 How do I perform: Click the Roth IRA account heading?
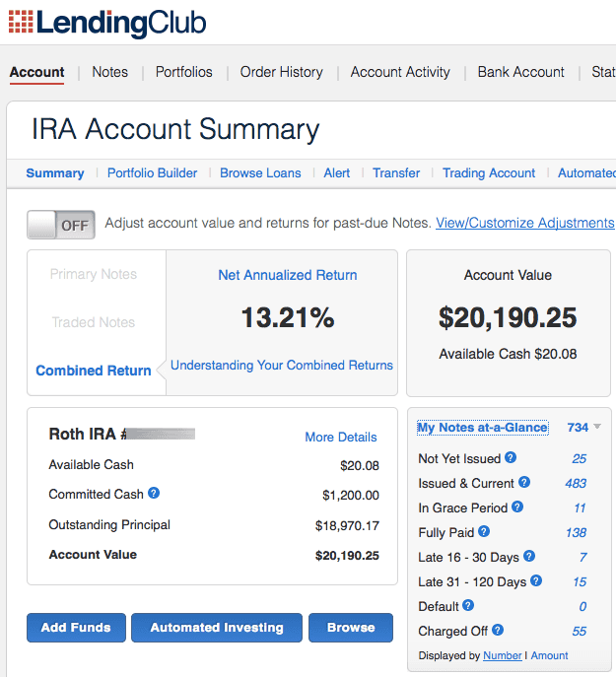122,434
